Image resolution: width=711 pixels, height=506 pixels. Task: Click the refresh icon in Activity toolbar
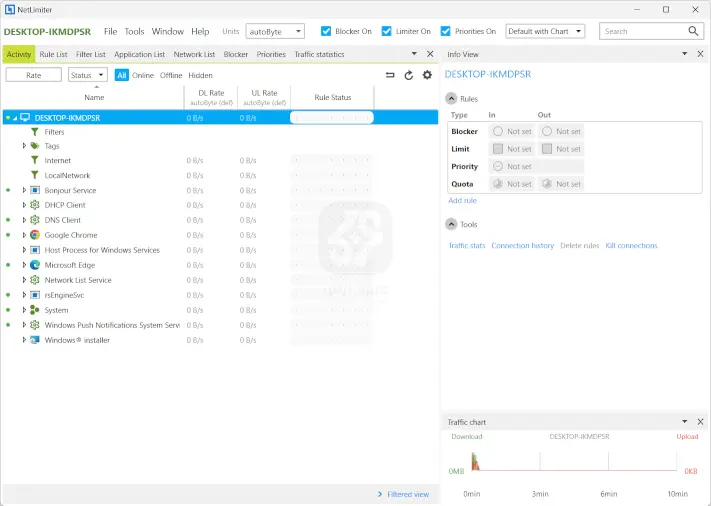pyautogui.click(x=409, y=75)
